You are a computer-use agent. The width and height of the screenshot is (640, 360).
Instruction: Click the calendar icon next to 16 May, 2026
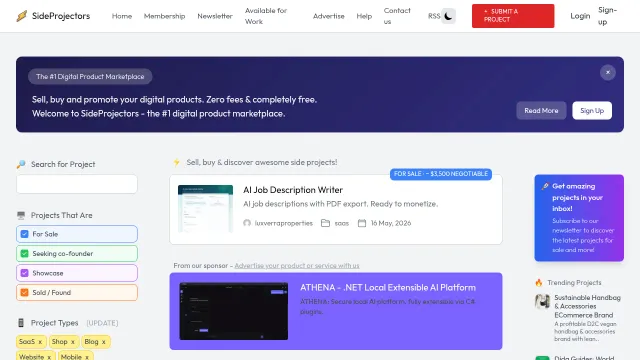tap(362, 223)
